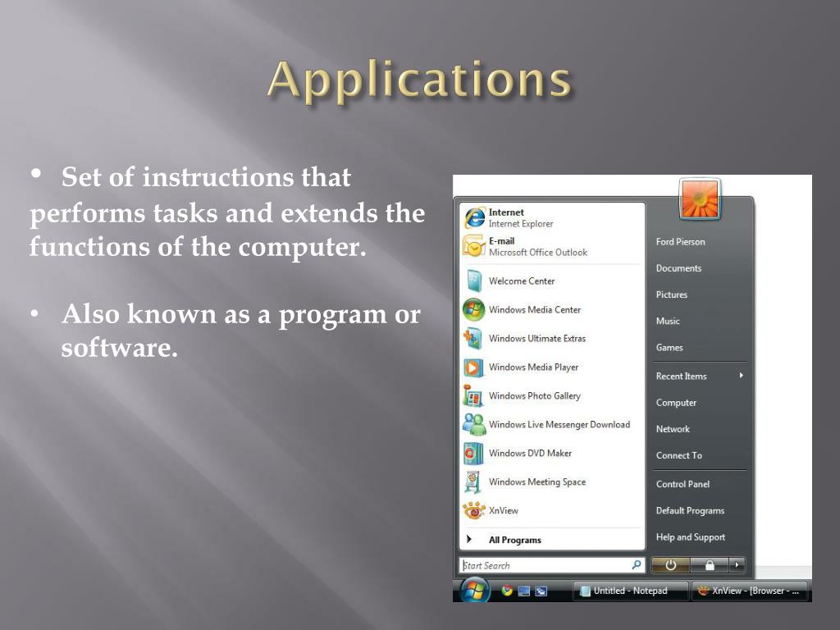Launch Windows Media Center icon
840x630 pixels.
pos(474,309)
